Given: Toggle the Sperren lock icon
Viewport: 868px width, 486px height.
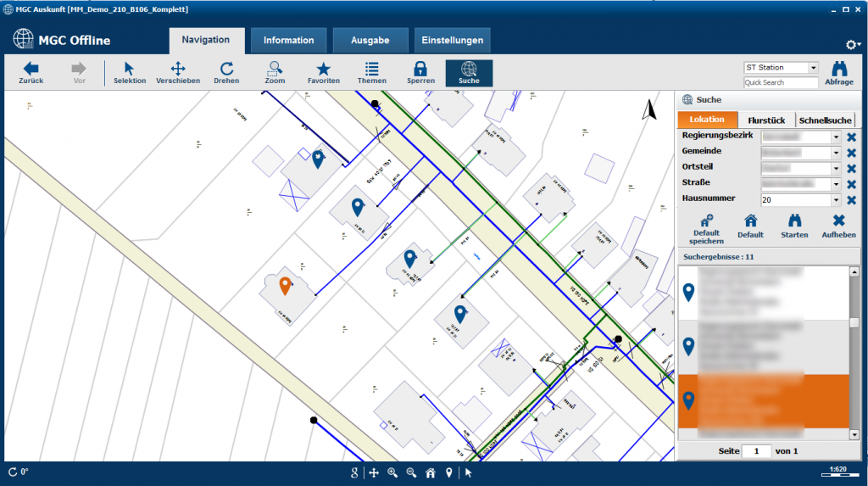Looking at the screenshot, I should pyautogui.click(x=420, y=73).
